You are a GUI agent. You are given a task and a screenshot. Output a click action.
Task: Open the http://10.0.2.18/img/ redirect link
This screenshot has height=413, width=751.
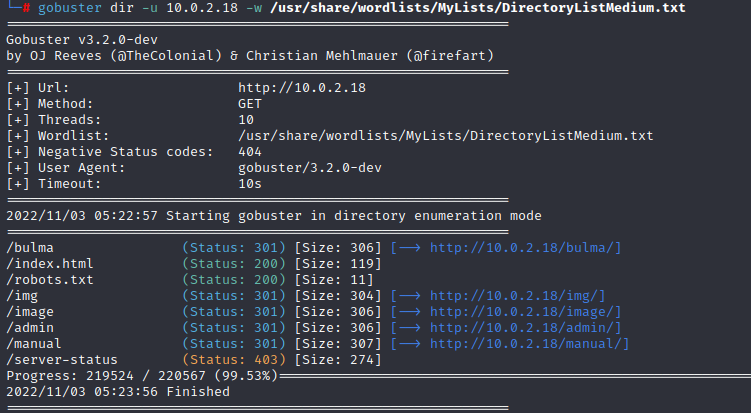[x=518, y=295]
